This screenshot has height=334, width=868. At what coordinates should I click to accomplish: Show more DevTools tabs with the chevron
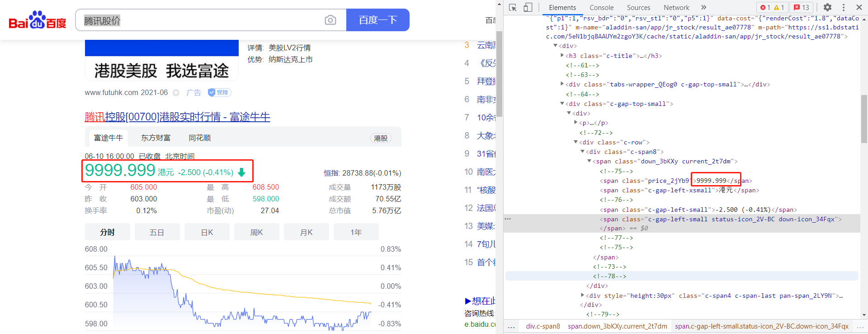703,7
